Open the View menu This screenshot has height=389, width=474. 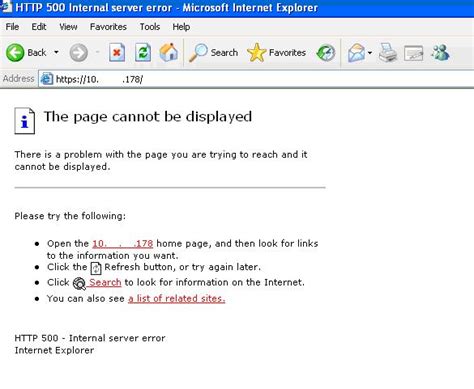[x=68, y=27]
